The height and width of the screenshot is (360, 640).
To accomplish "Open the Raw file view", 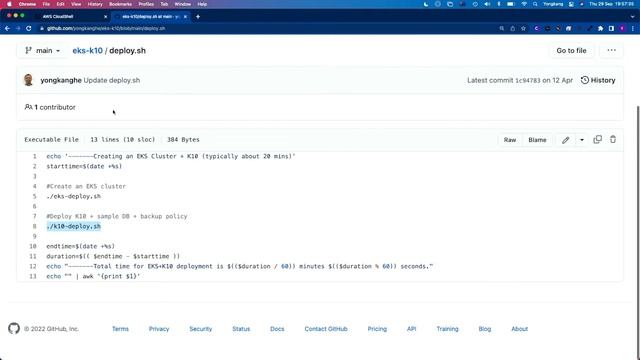I will (509, 140).
